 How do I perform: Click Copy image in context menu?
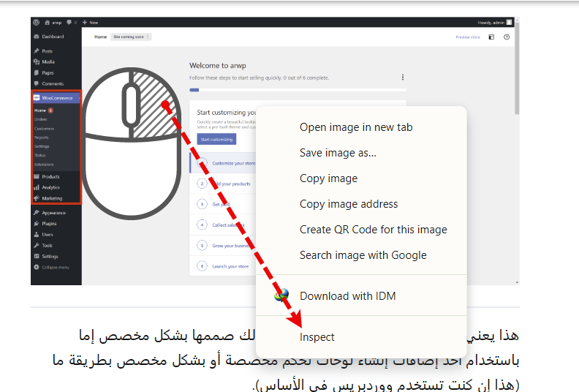click(329, 178)
